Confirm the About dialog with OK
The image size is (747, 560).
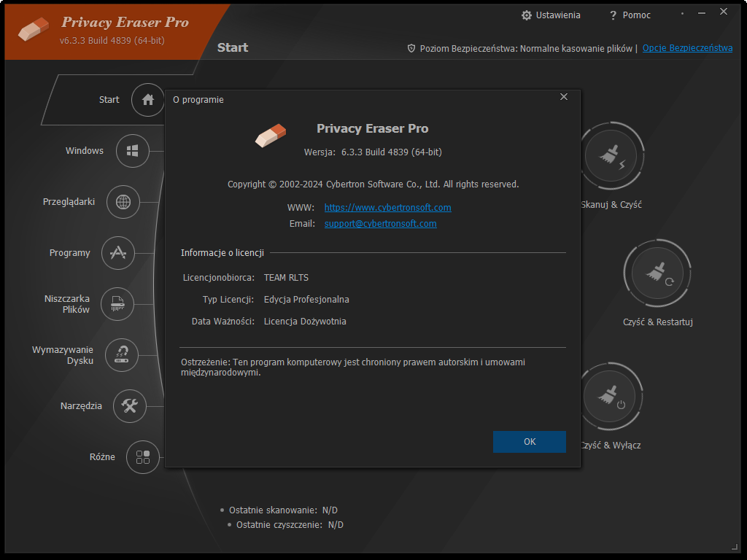point(530,442)
